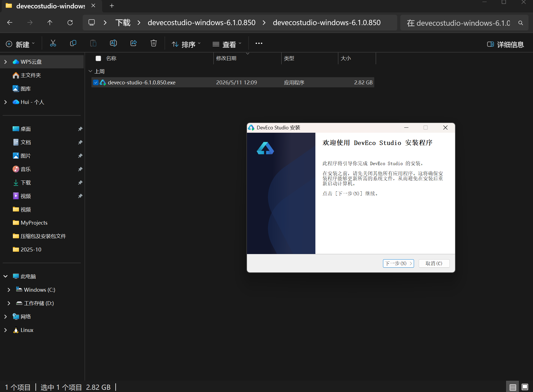Image resolution: width=533 pixels, height=392 pixels.
Task: Expand the Linux tree node
Action: [6, 330]
